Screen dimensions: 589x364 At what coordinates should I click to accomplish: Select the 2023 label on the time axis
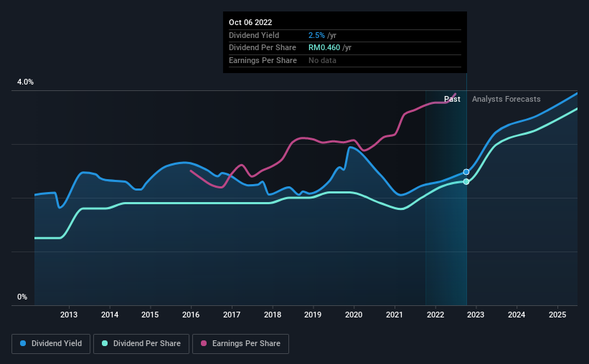(476, 315)
